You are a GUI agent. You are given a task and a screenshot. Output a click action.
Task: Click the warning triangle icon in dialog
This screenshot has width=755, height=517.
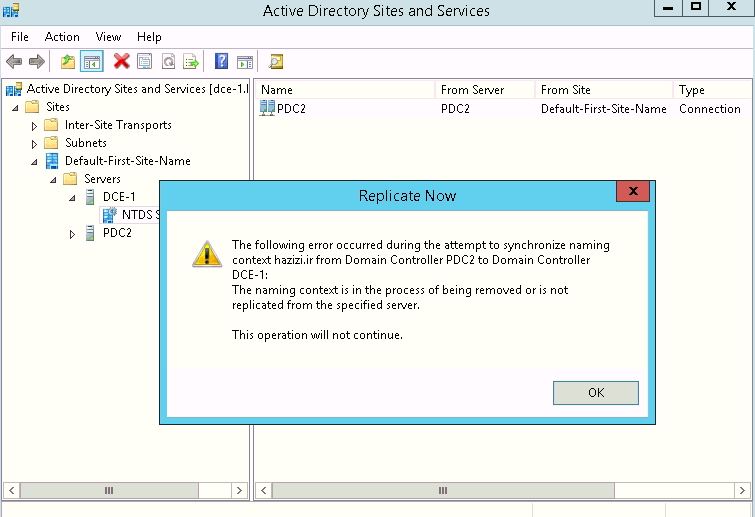click(x=207, y=254)
